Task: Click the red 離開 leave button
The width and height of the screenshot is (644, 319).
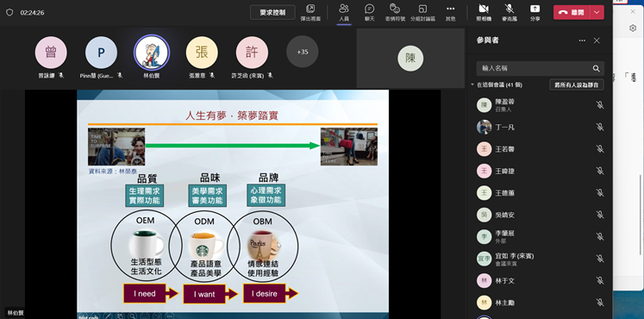Action: click(572, 12)
